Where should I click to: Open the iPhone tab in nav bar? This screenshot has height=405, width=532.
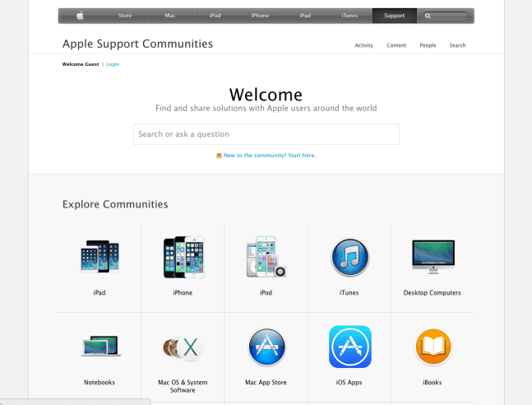(260, 16)
